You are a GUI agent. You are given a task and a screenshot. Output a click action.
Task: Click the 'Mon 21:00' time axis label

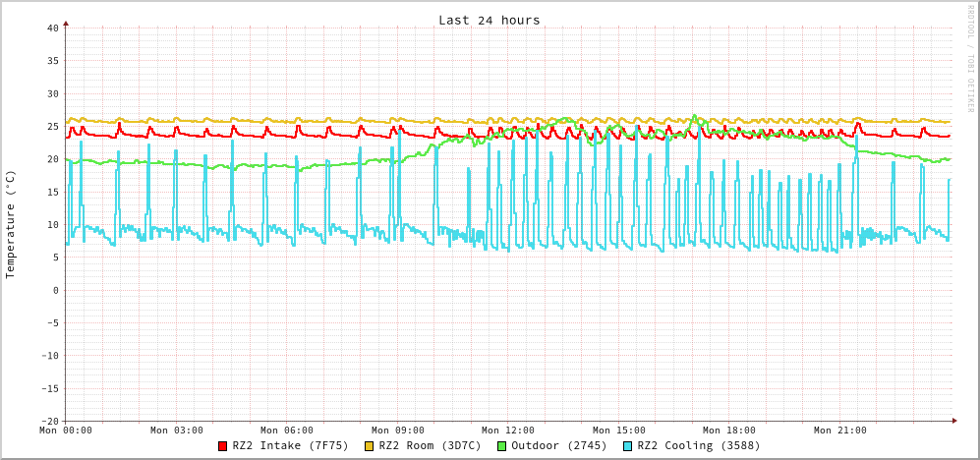pos(840,431)
